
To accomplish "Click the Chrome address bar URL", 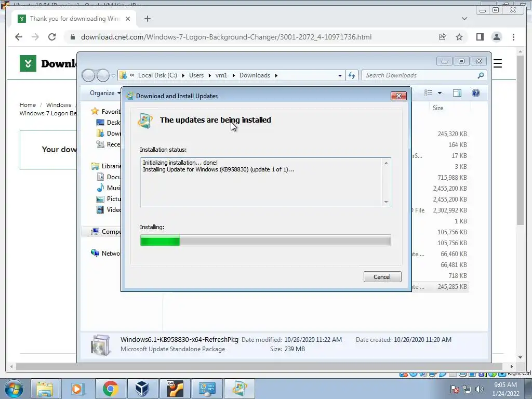I will pos(226,37).
